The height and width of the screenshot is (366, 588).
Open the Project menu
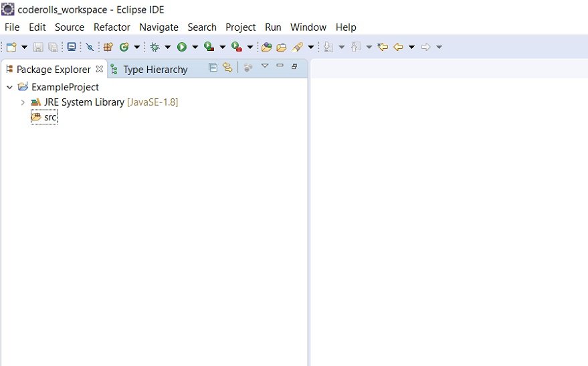[x=240, y=27]
